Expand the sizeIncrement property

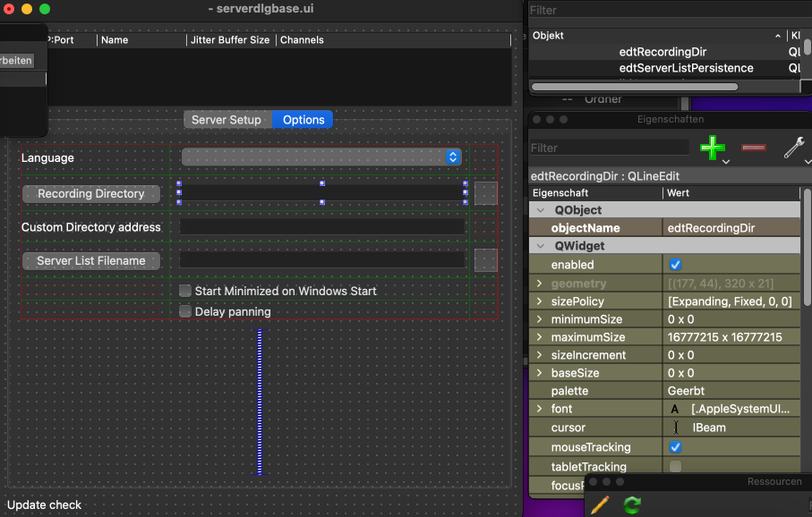pyautogui.click(x=539, y=355)
